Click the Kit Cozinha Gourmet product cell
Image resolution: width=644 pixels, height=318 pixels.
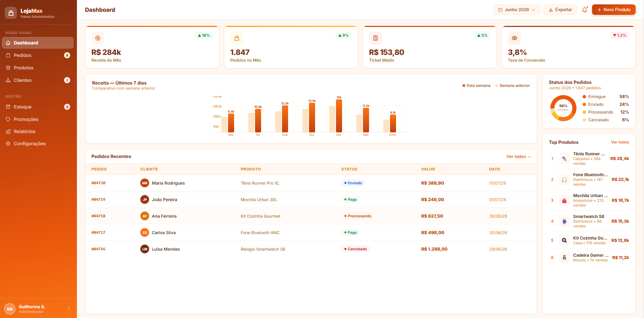click(260, 216)
